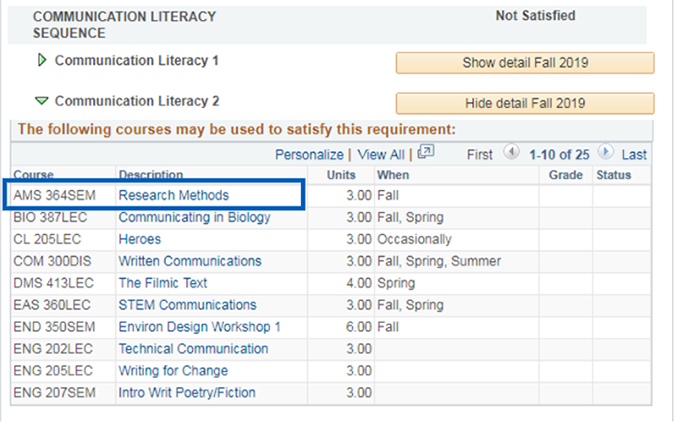Jump to the First results page

(480, 155)
